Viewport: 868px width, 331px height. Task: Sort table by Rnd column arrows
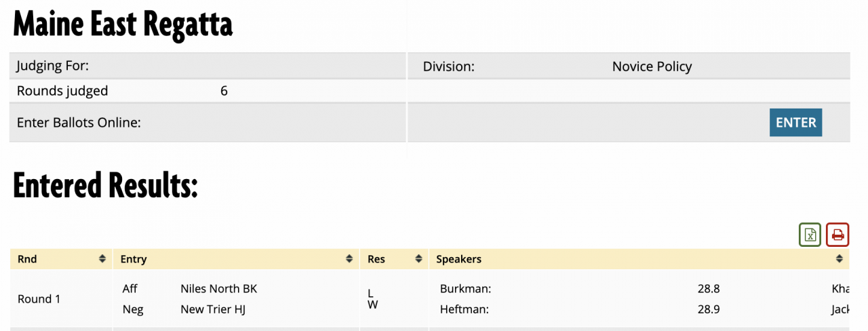coord(102,259)
